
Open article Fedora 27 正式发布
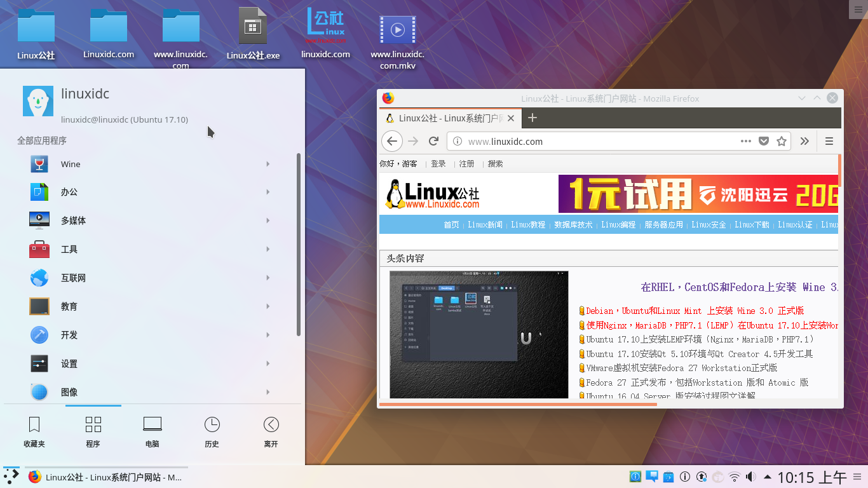pos(697,383)
